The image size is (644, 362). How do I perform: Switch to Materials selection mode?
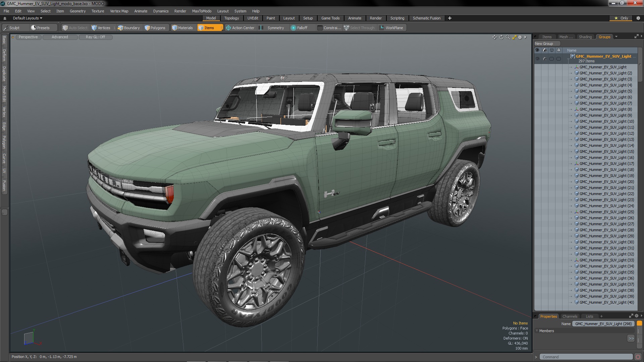182,28
